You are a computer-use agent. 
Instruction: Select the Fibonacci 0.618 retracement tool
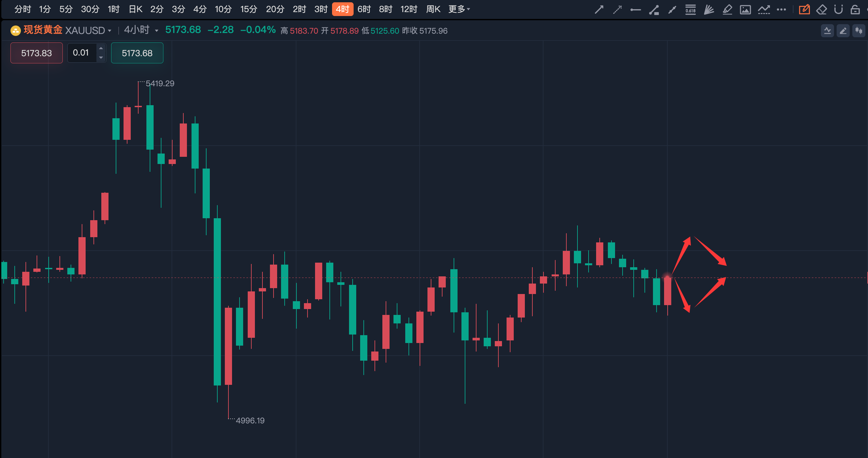[691, 9]
